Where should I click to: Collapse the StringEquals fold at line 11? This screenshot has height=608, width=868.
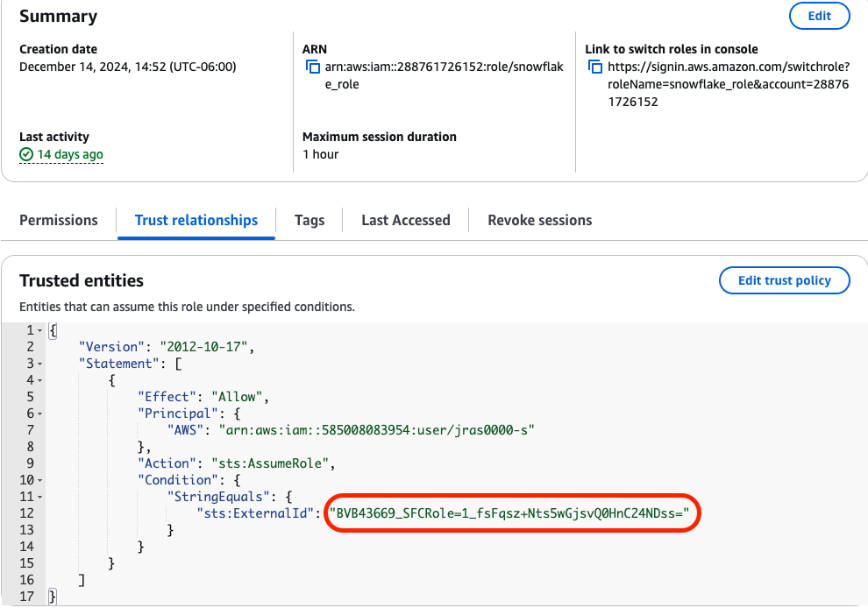click(39, 497)
